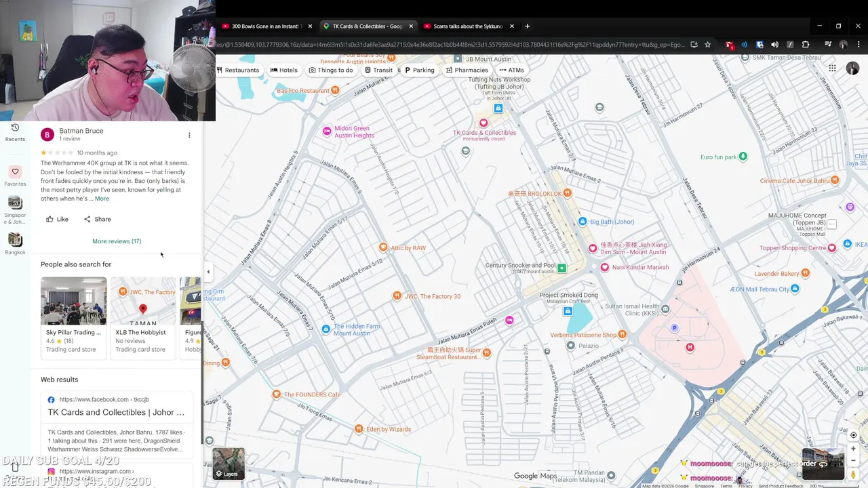Close the Scarra talks about tab
Viewport: 868px width, 488px height.
[512, 26]
